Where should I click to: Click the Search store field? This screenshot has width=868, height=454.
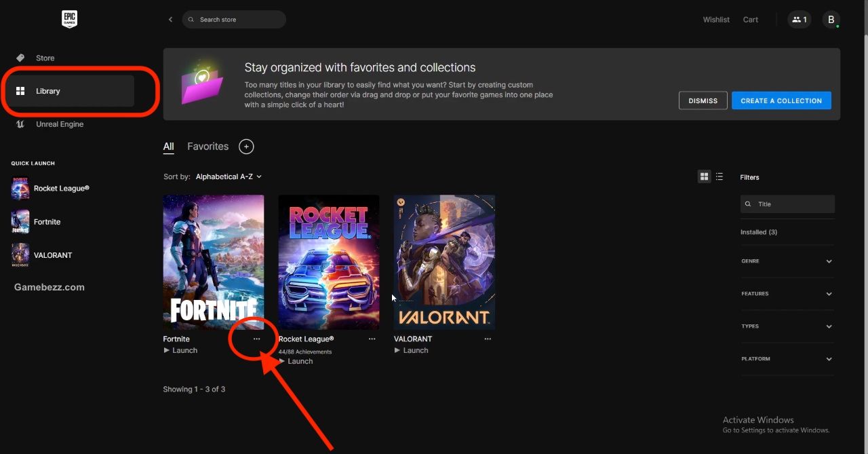[234, 20]
